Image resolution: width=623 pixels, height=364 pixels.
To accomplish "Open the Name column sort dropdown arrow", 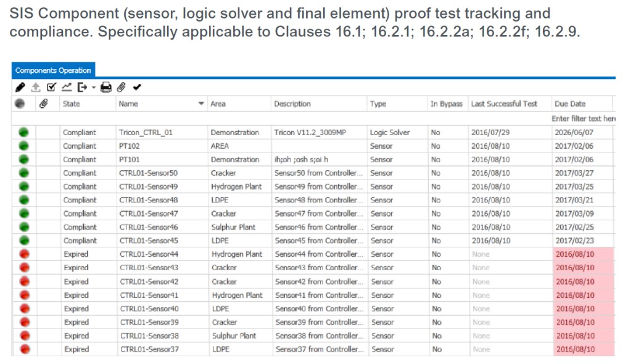I will coord(201,104).
